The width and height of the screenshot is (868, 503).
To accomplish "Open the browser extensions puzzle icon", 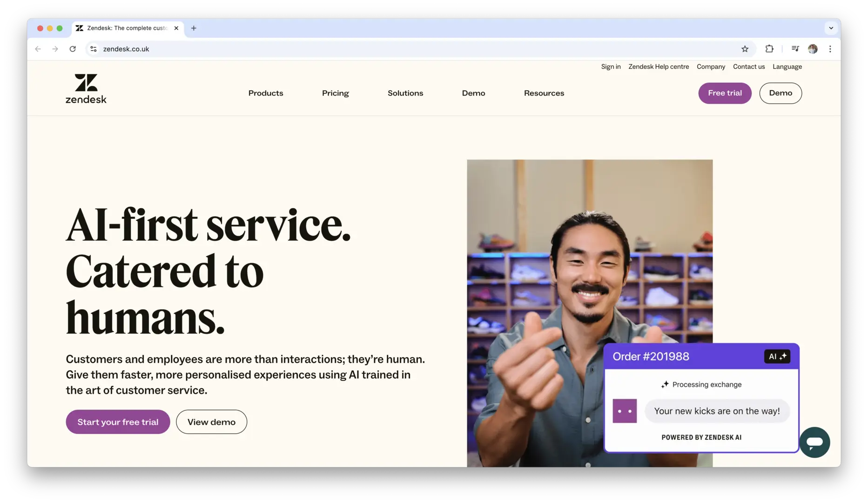I will tap(769, 49).
